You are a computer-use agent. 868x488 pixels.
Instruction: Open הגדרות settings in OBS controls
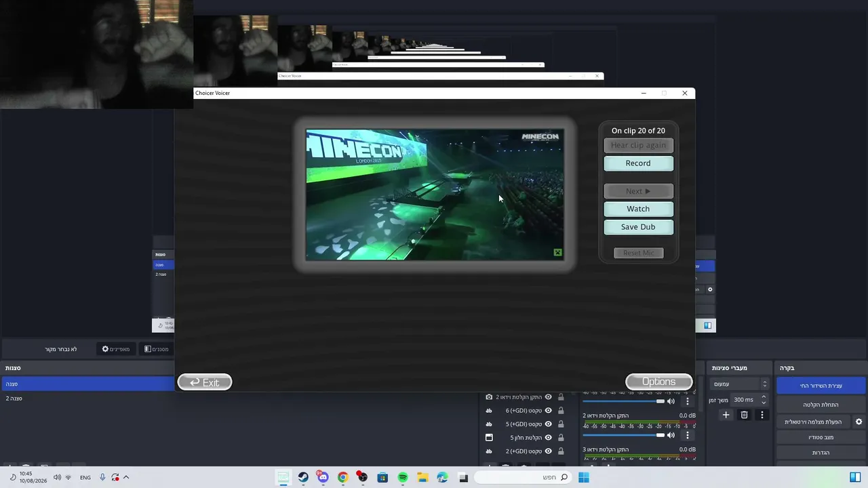821,453
